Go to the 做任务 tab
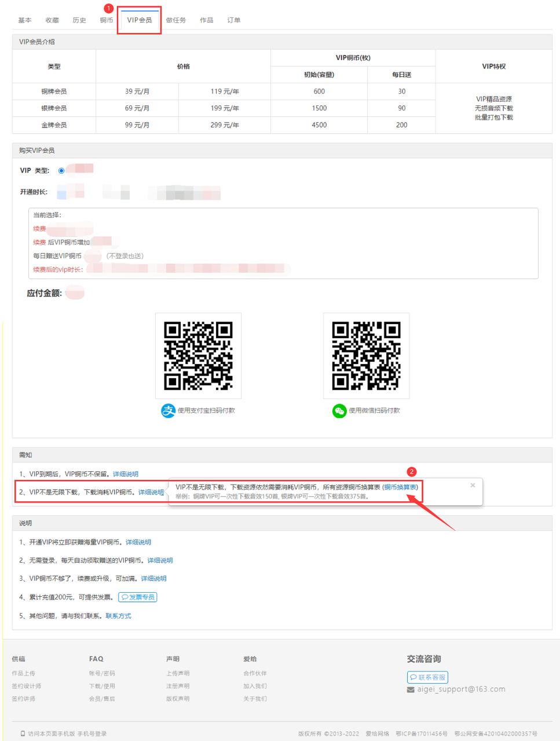 [x=176, y=20]
